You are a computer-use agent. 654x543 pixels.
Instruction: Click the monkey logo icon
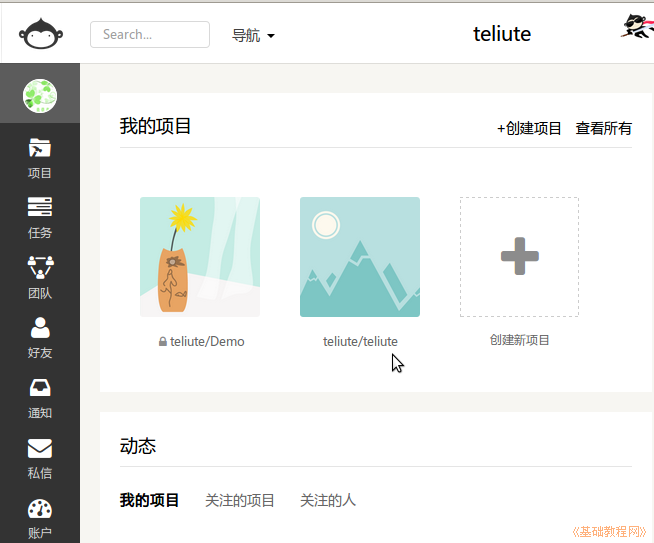(40, 34)
